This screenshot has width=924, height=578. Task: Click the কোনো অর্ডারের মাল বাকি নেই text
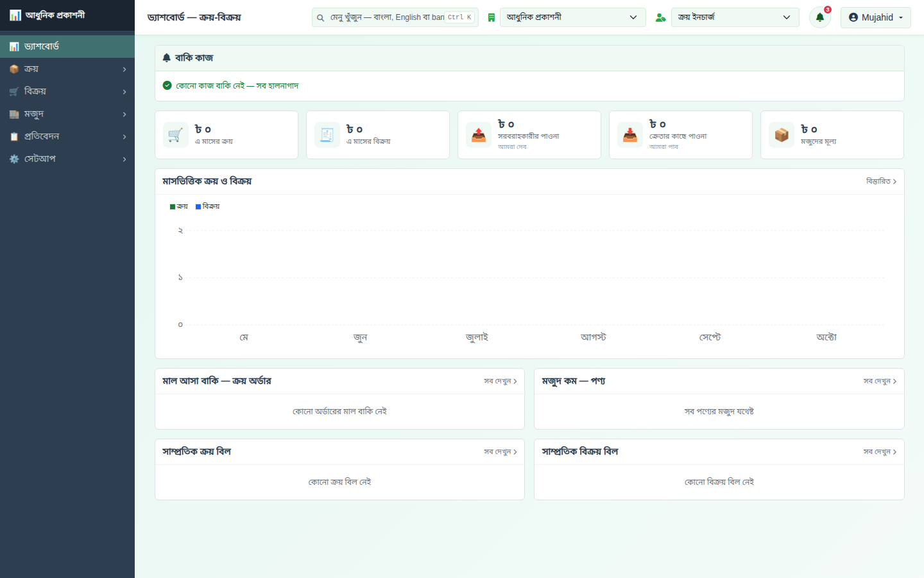339,412
